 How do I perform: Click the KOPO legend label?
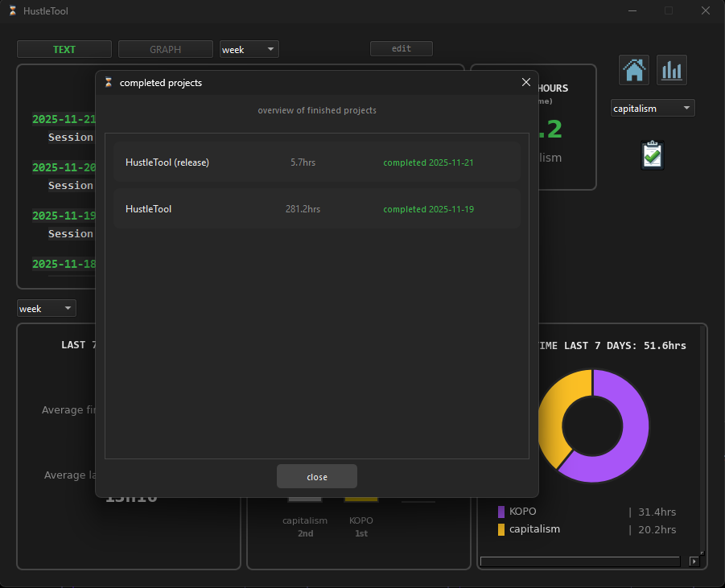pos(522,512)
